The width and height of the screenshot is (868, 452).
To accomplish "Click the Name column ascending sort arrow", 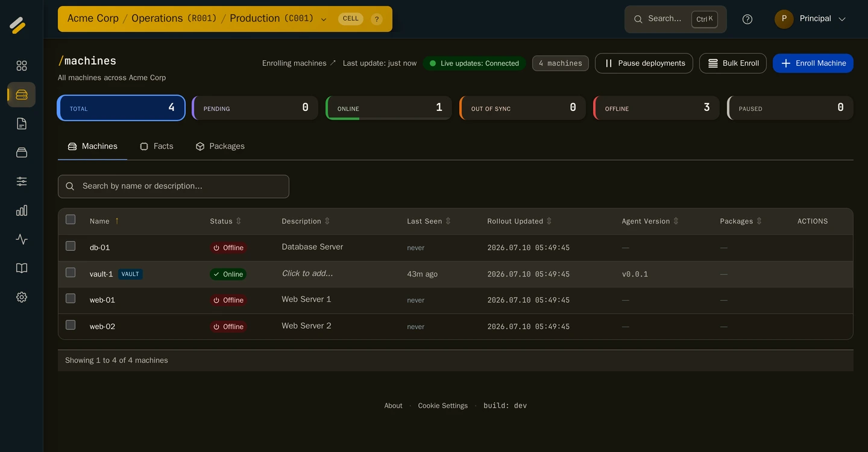I will tap(117, 221).
